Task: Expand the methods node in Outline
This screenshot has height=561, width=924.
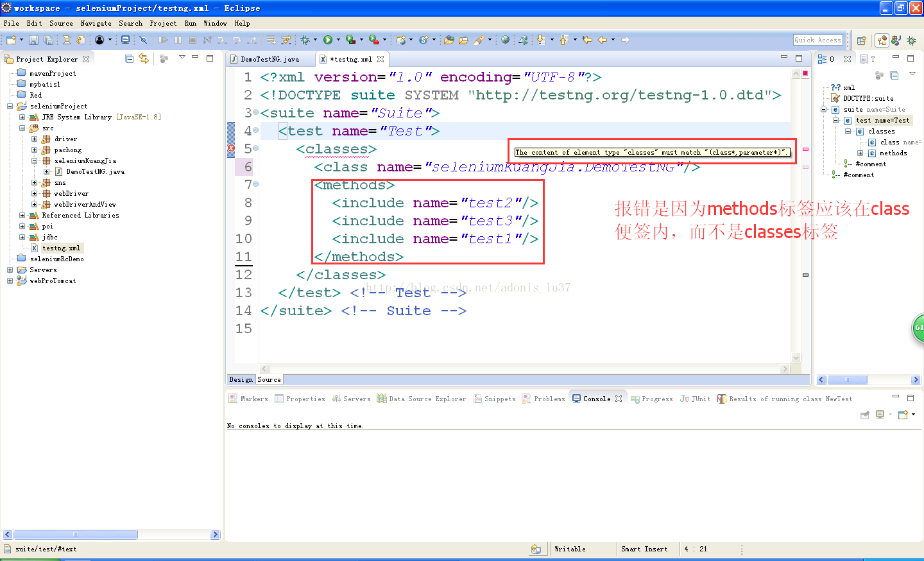Action: click(x=860, y=153)
